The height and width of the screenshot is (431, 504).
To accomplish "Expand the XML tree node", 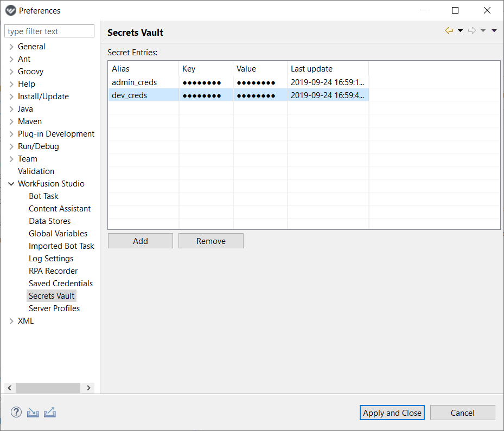I will (11, 321).
